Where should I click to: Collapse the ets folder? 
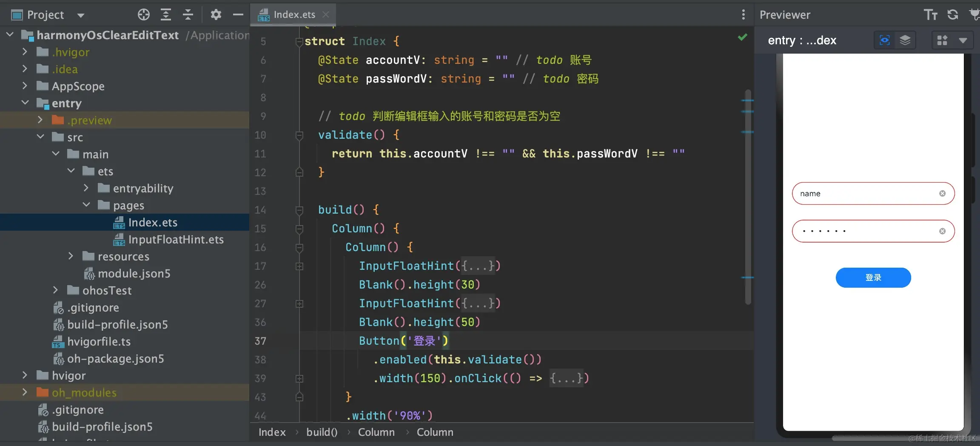[71, 171]
